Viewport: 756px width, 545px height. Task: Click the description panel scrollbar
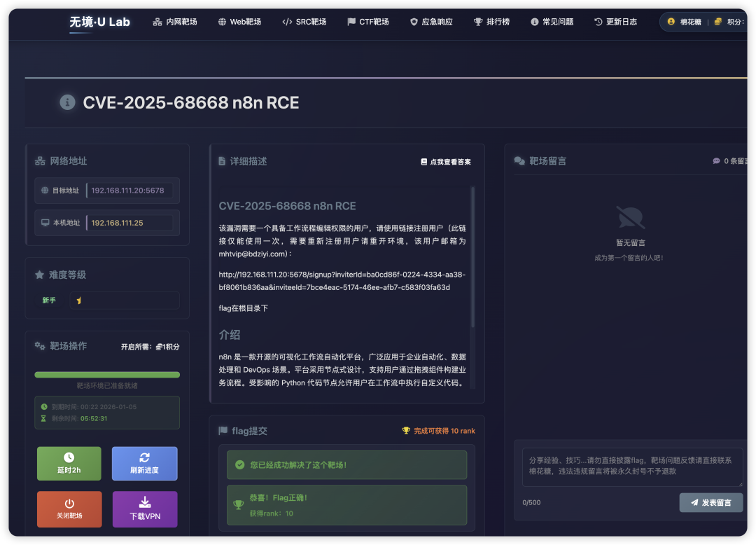(x=472, y=258)
